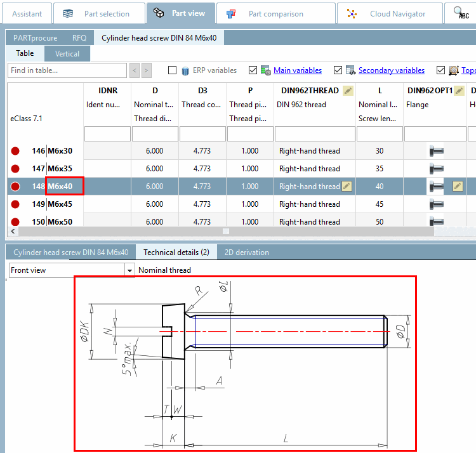Image resolution: width=476 pixels, height=453 pixels.
Task: Go to next table search result arrow
Action: click(x=147, y=70)
